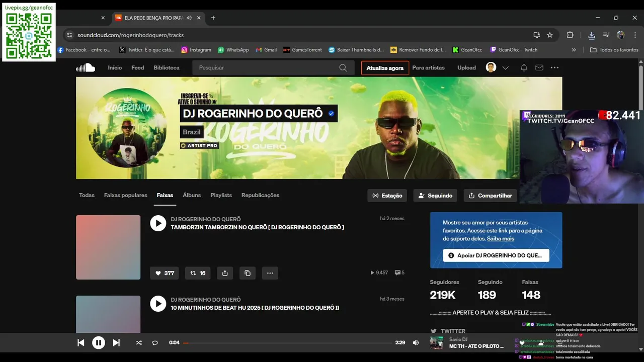Switch to Faixas populares tab
Image resolution: width=644 pixels, height=362 pixels.
[x=126, y=195]
